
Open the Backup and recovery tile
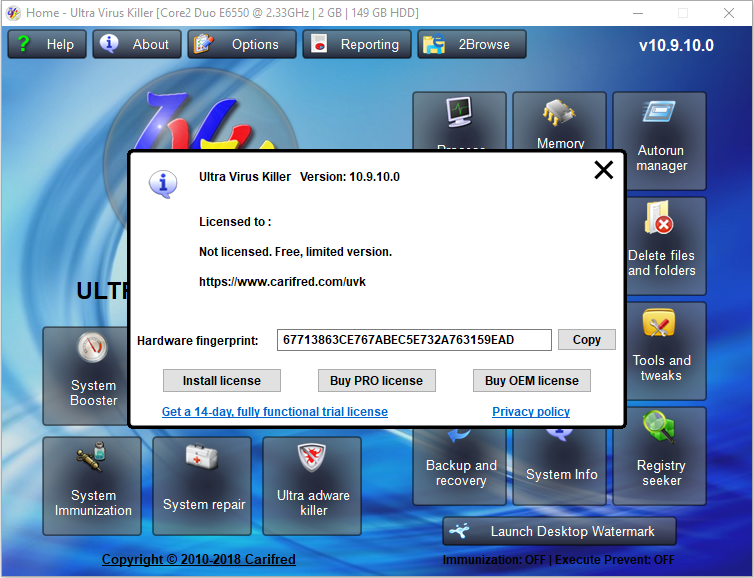(459, 466)
